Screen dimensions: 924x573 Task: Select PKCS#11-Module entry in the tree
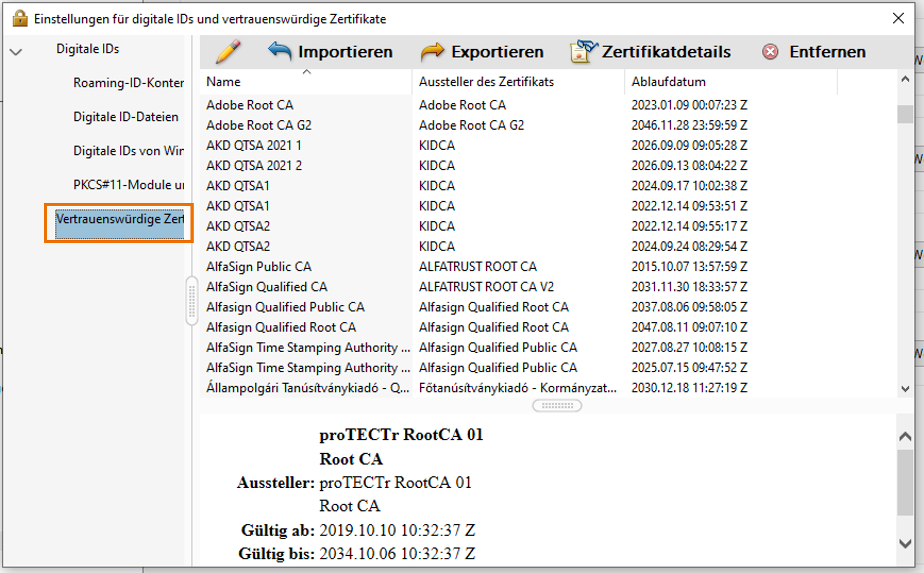[128, 185]
